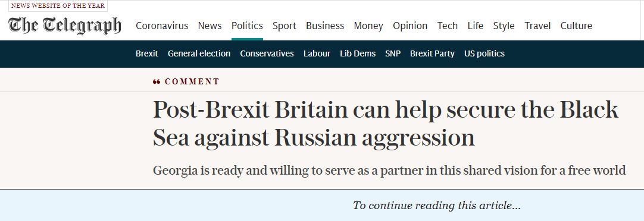Click the Comment quote-mark icon
This screenshot has width=644, height=221.
click(157, 82)
